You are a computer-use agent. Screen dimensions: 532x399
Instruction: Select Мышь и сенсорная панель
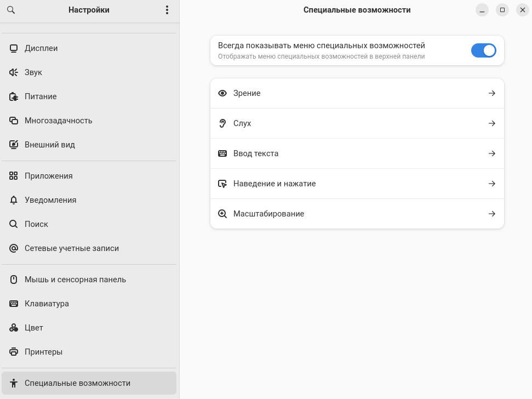[x=75, y=280]
